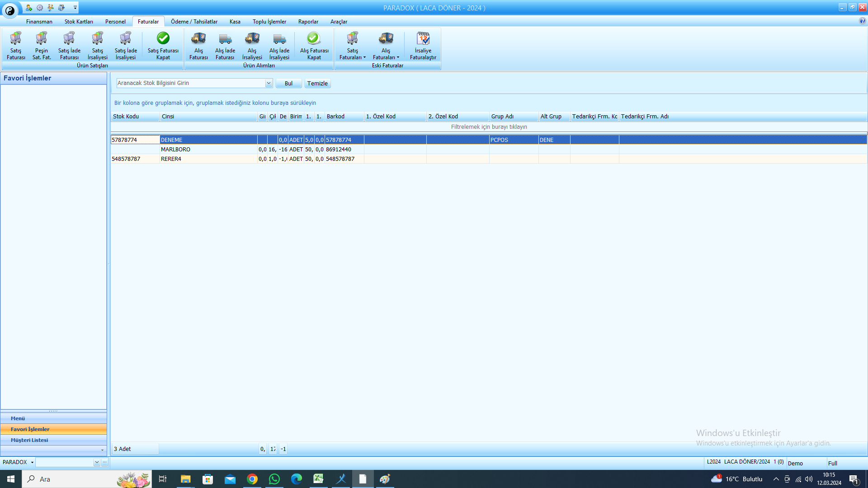
Task: Switch to the Stok Kartları tab
Action: point(79,22)
